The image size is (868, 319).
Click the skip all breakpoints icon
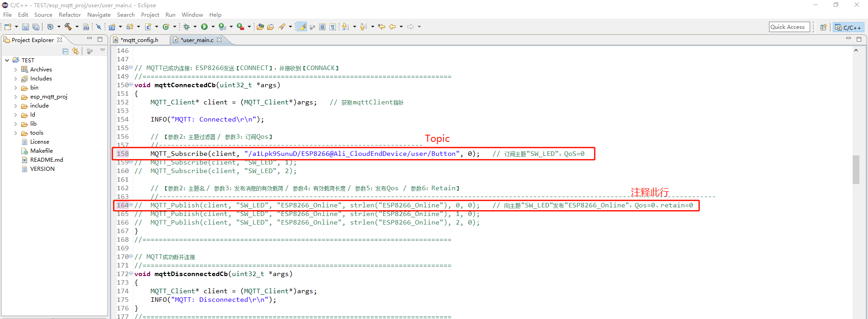pyautogui.click(x=99, y=27)
